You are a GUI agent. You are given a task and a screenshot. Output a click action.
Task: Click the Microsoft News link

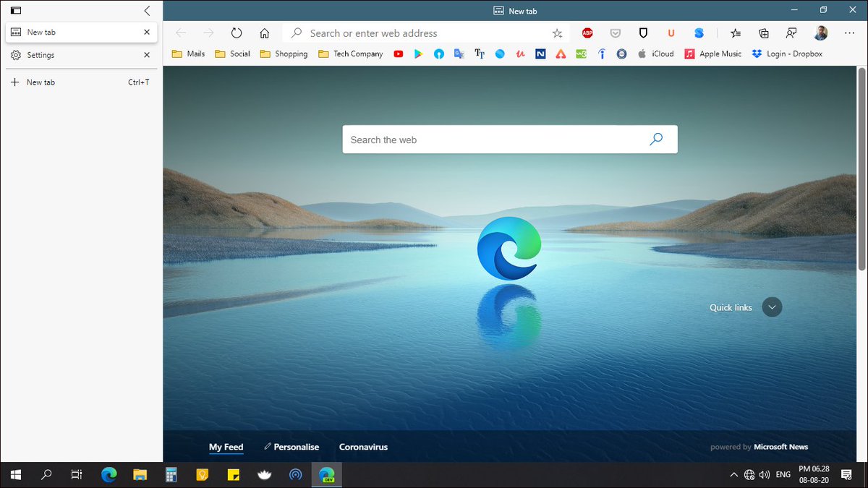[780, 447]
